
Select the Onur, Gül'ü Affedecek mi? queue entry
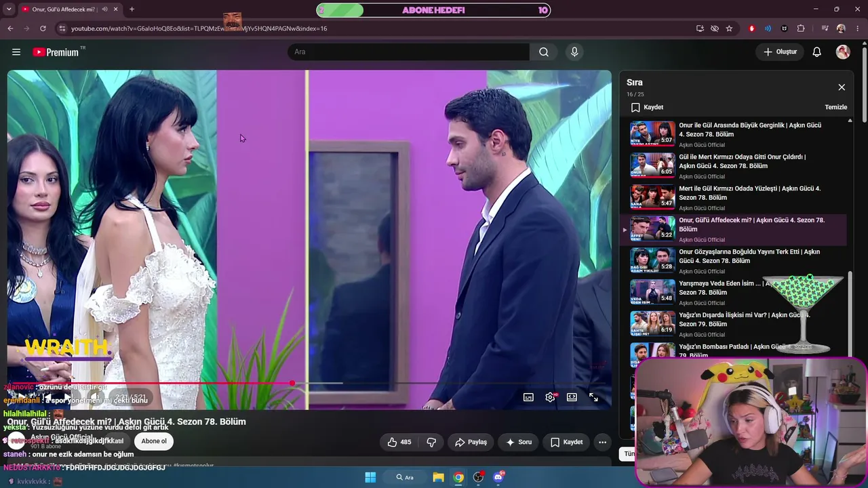coord(732,229)
